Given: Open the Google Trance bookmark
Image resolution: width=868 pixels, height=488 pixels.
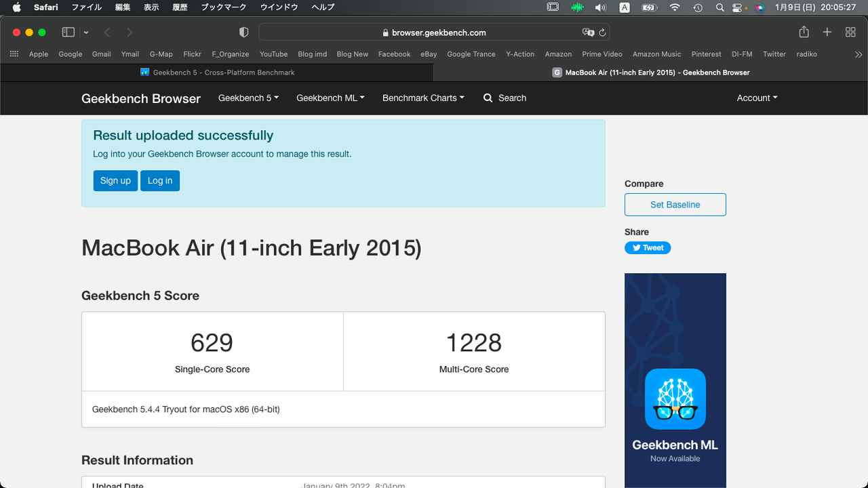Looking at the screenshot, I should (x=471, y=54).
